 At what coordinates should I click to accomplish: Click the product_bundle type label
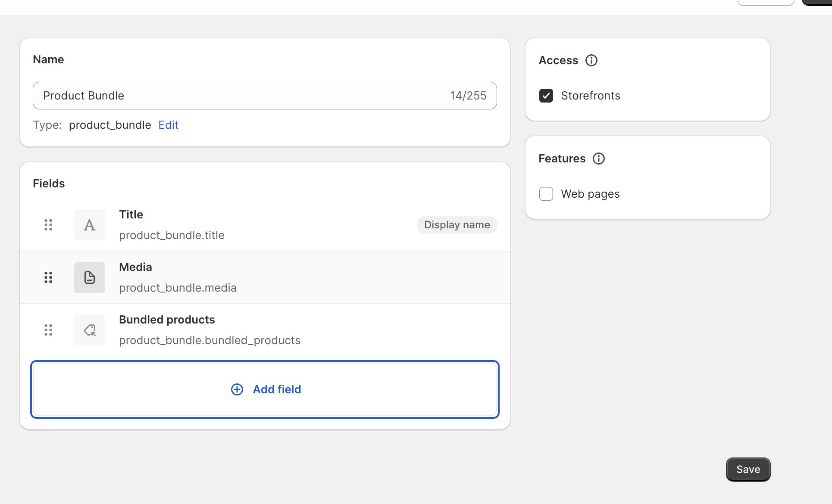(x=109, y=124)
